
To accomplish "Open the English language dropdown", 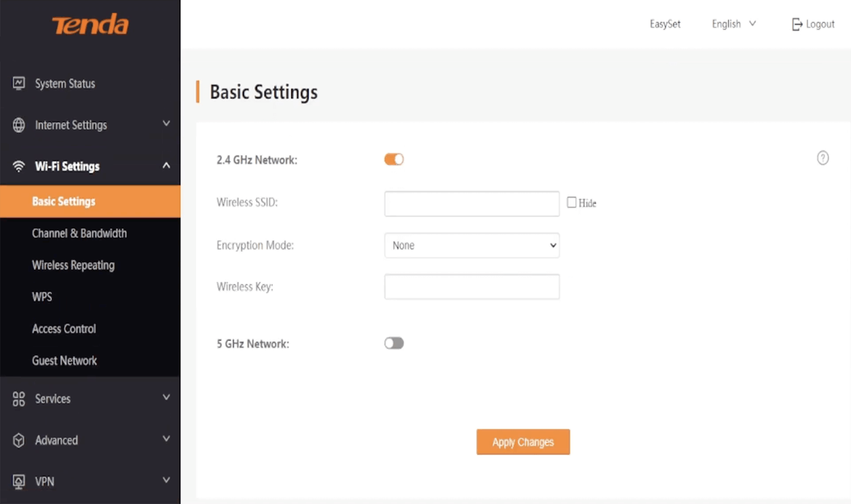I will tap(734, 24).
